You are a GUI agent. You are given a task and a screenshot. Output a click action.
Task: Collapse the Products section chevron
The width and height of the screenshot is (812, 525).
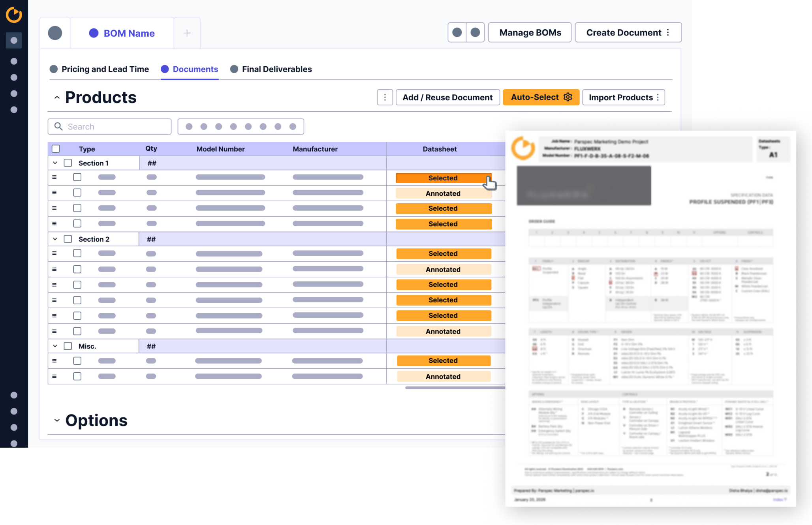[x=57, y=97]
